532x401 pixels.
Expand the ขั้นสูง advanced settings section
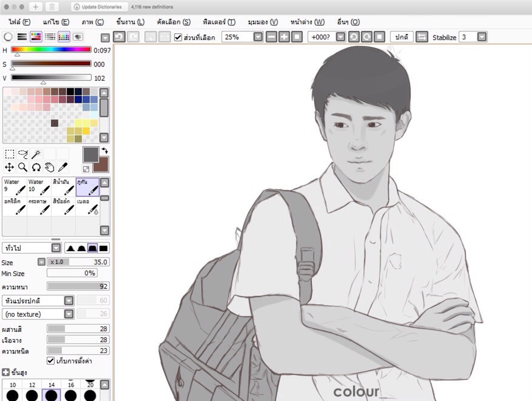click(6, 372)
